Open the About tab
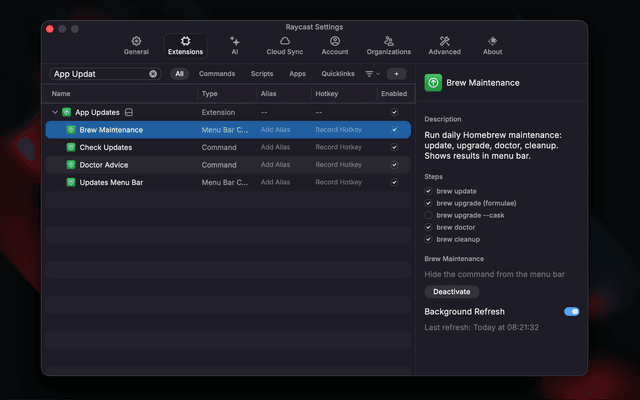The width and height of the screenshot is (640, 400). tap(492, 46)
